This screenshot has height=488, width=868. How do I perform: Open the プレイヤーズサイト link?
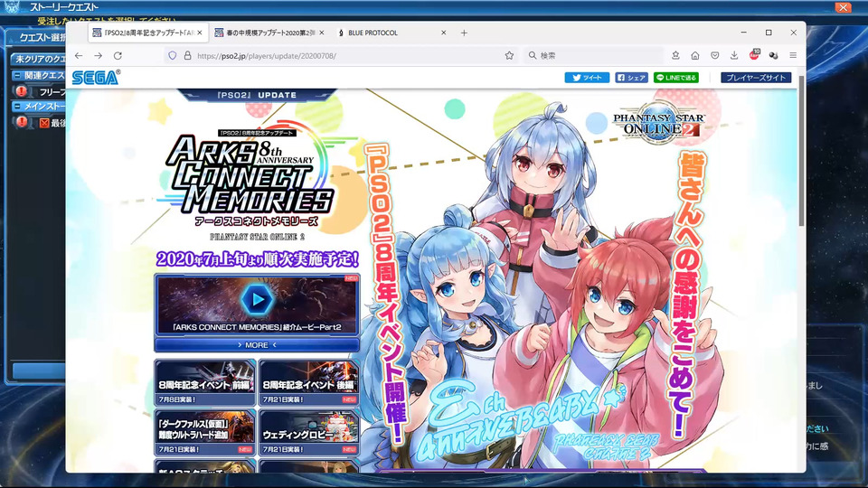tap(756, 78)
